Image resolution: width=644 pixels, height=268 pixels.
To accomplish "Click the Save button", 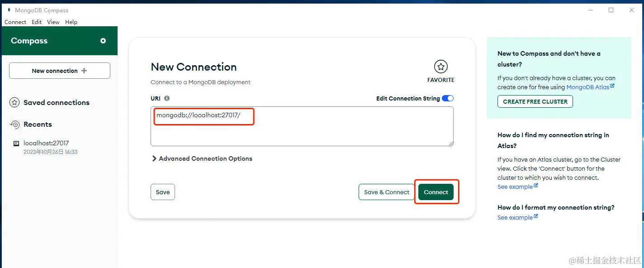I will click(163, 192).
